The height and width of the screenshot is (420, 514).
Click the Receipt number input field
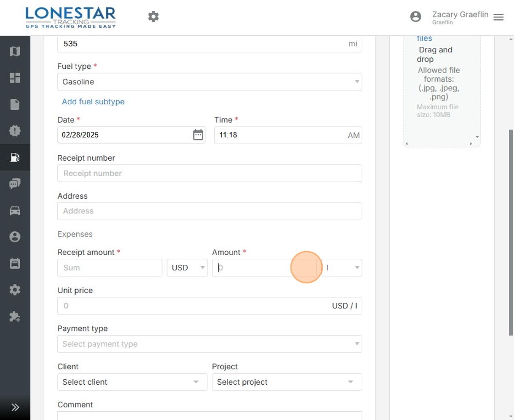coord(209,174)
